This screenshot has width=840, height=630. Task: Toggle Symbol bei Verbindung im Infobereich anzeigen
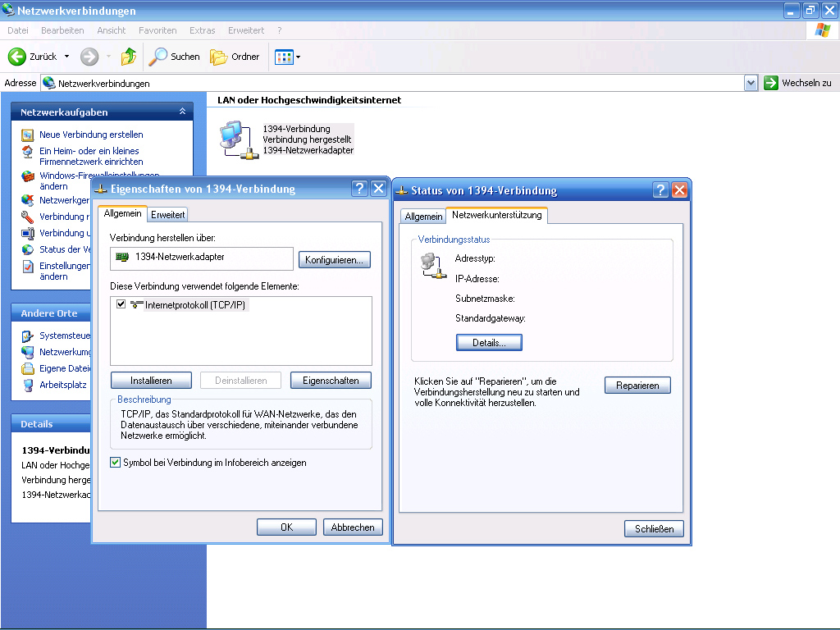tap(115, 463)
